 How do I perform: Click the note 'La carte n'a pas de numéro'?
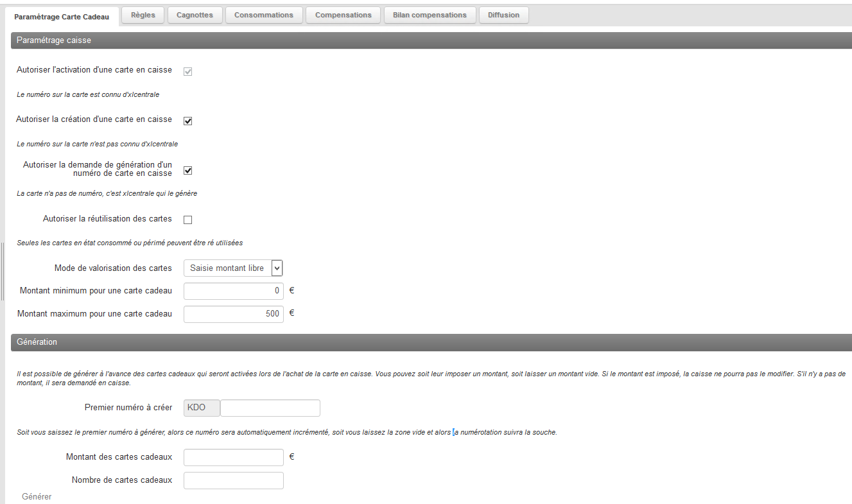107,193
